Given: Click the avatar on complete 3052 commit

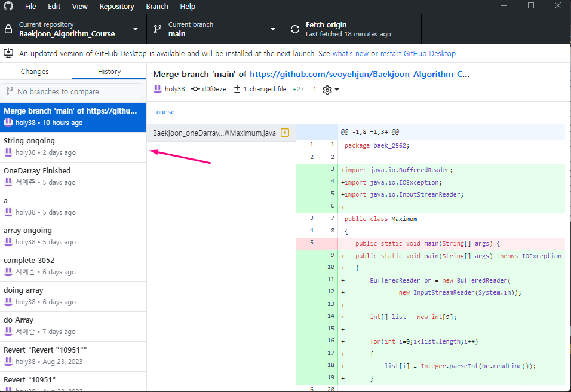Looking at the screenshot, I should coord(8,272).
